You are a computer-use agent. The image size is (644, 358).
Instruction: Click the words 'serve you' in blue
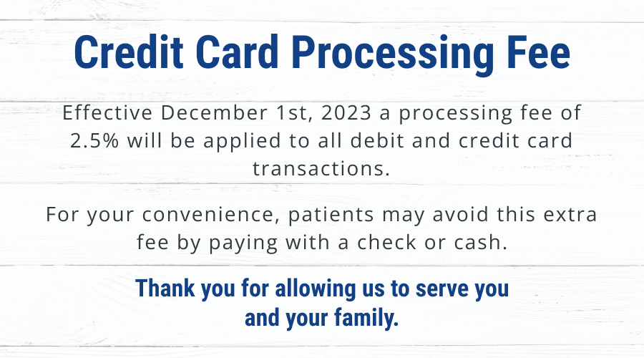(462, 289)
